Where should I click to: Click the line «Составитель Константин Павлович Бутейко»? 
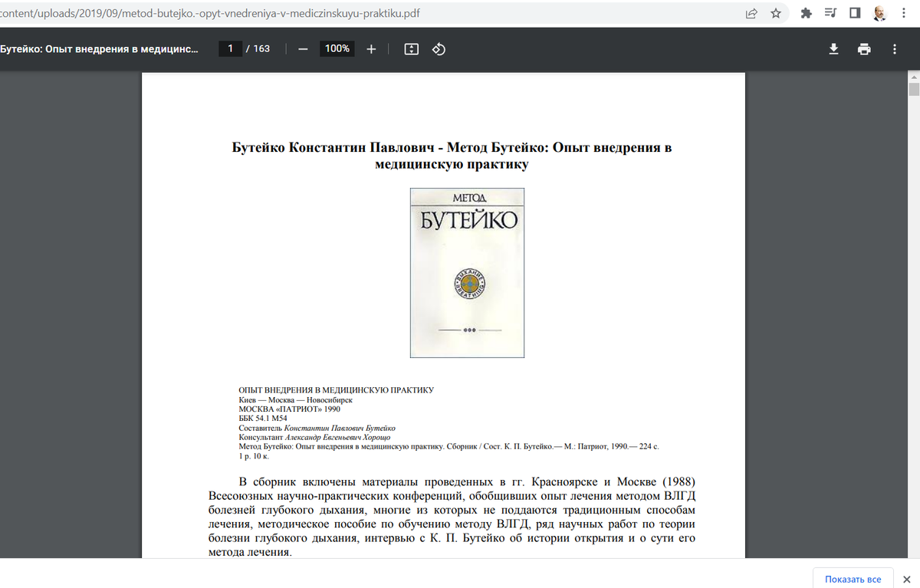click(317, 428)
